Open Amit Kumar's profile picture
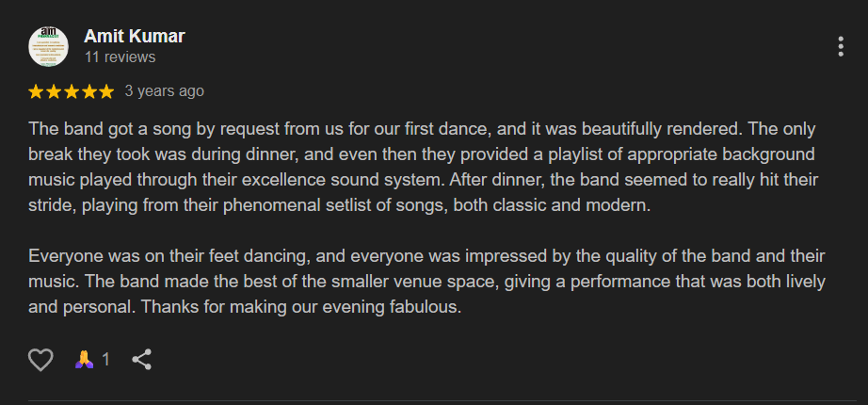This screenshot has height=405, width=868. [48, 46]
